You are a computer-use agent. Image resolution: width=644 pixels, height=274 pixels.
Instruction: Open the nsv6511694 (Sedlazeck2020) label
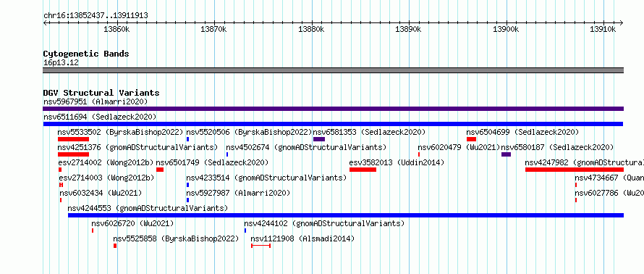click(100, 117)
